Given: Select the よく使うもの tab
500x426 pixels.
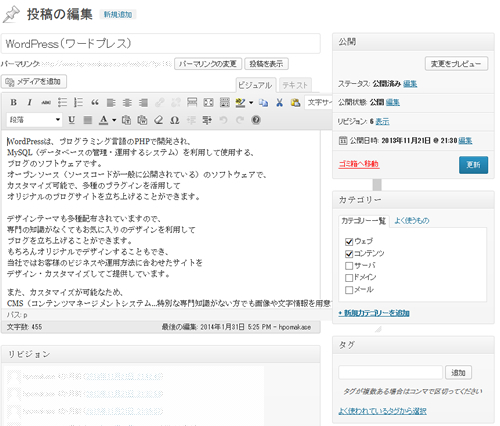Looking at the screenshot, I should point(412,221).
